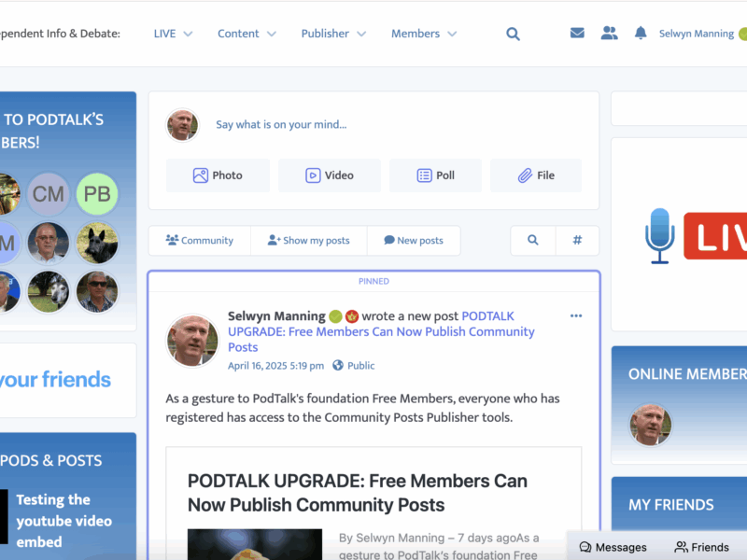Click the Video attachment button
747x560 pixels.
[x=330, y=175]
